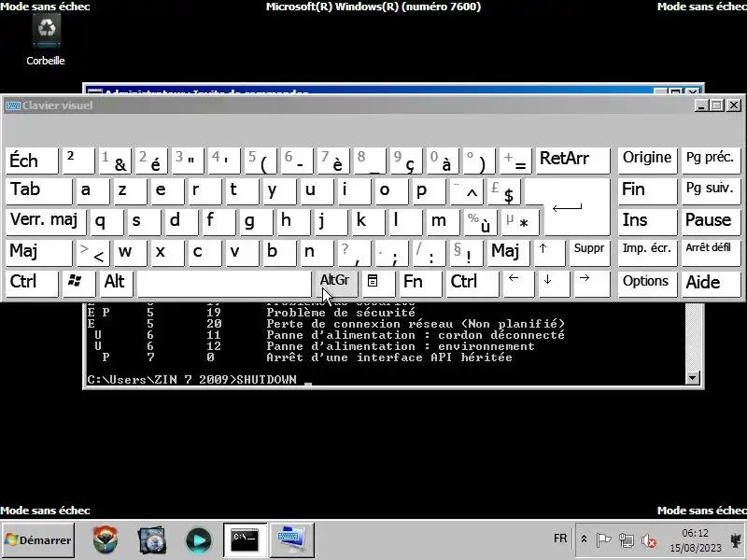
Task: Click the asterisk µ key
Action: click(x=519, y=221)
